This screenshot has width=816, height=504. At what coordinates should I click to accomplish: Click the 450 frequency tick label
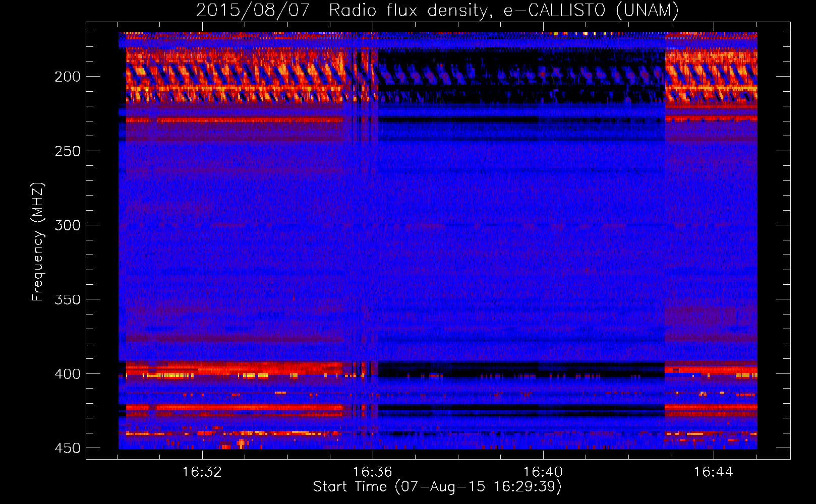point(68,449)
